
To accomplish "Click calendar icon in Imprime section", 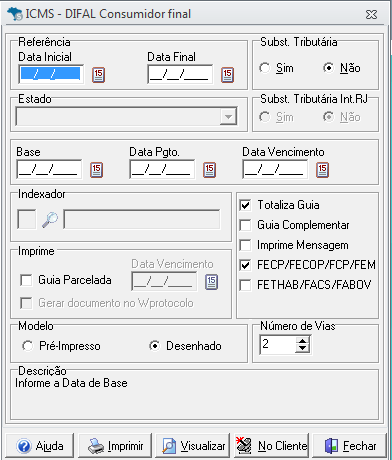I will tap(211, 282).
